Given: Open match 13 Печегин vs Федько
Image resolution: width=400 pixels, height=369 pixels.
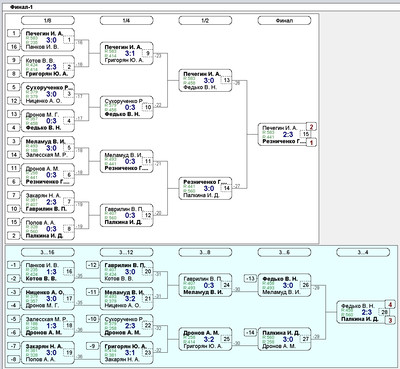Looking at the screenshot, I should [205, 80].
